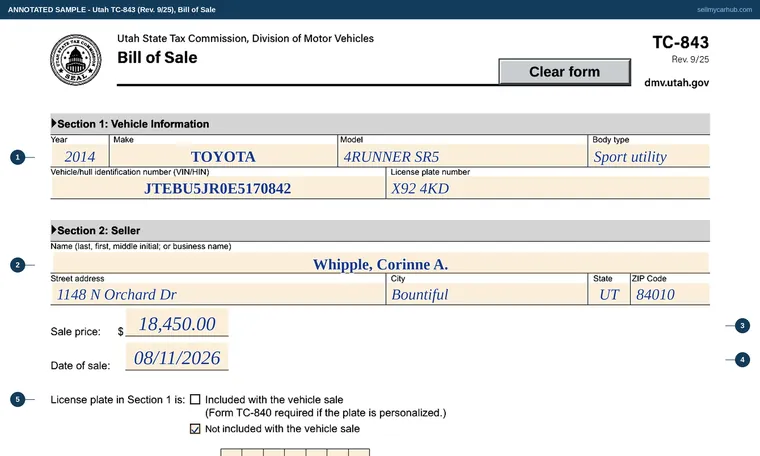
Task: Edit Date of sale field 08/11/2026
Action: coord(177,357)
